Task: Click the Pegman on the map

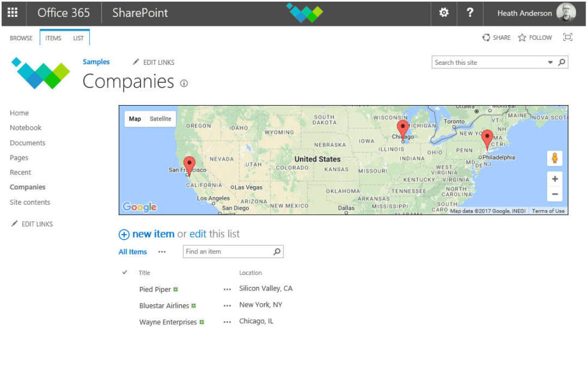Action: click(554, 158)
